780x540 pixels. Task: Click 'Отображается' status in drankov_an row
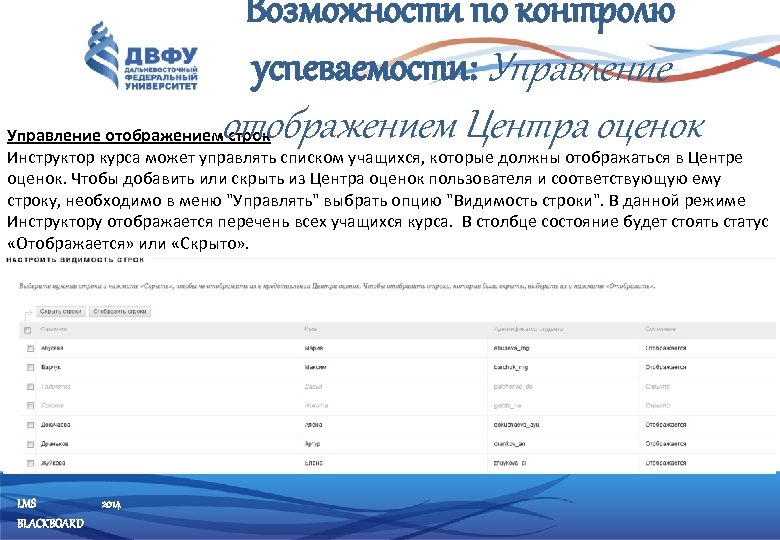[666, 444]
